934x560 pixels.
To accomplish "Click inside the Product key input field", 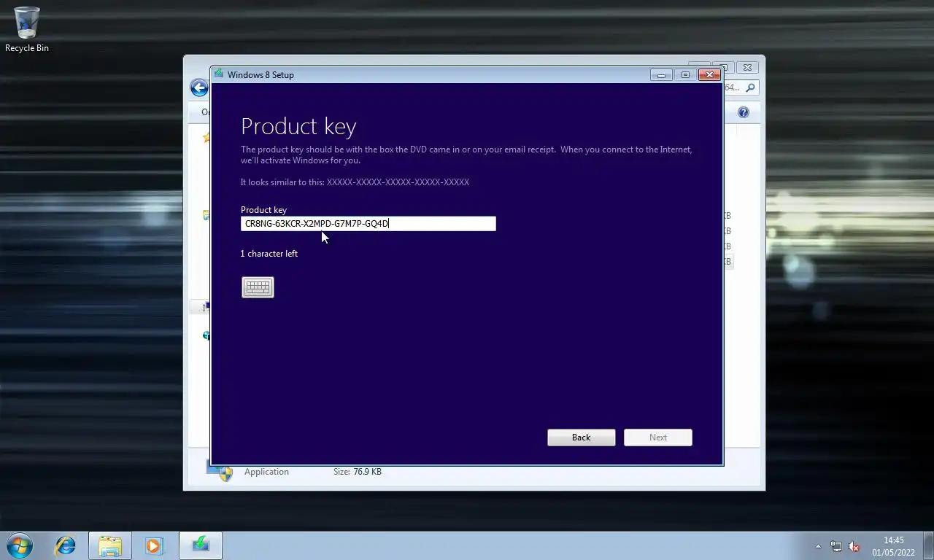I will pos(368,224).
